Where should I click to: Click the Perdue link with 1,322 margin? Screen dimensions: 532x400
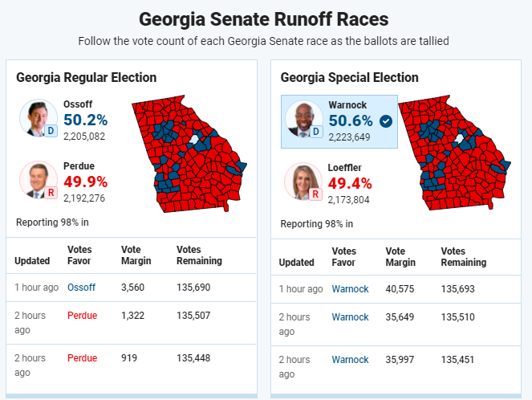pyautogui.click(x=82, y=317)
